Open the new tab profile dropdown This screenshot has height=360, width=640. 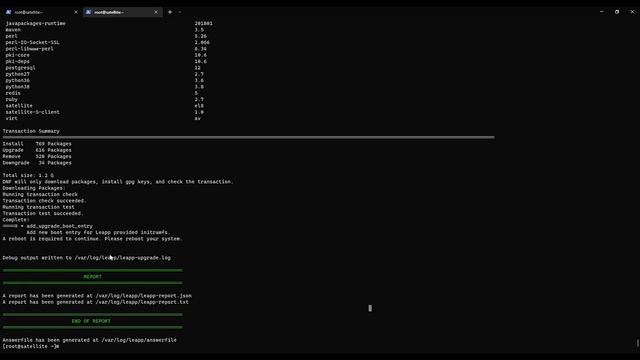click(x=180, y=12)
